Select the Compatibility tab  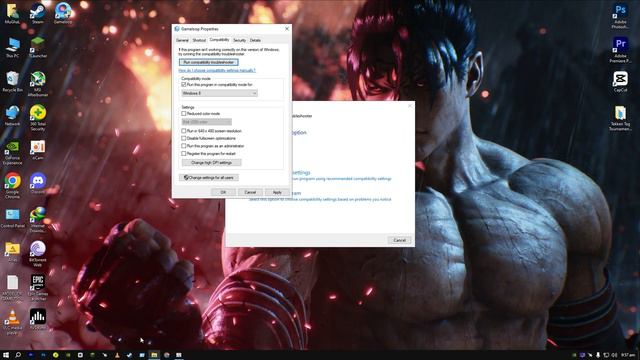pyautogui.click(x=220, y=40)
